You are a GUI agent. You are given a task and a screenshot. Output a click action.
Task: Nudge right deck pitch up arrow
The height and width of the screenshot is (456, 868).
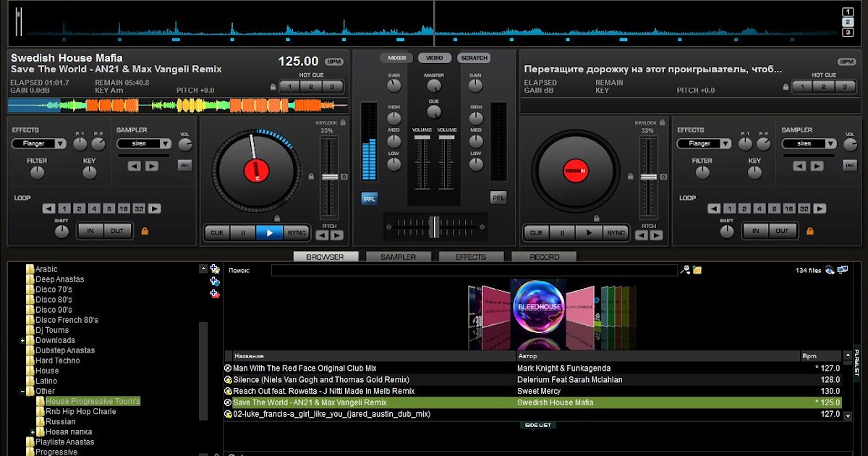click(656, 235)
